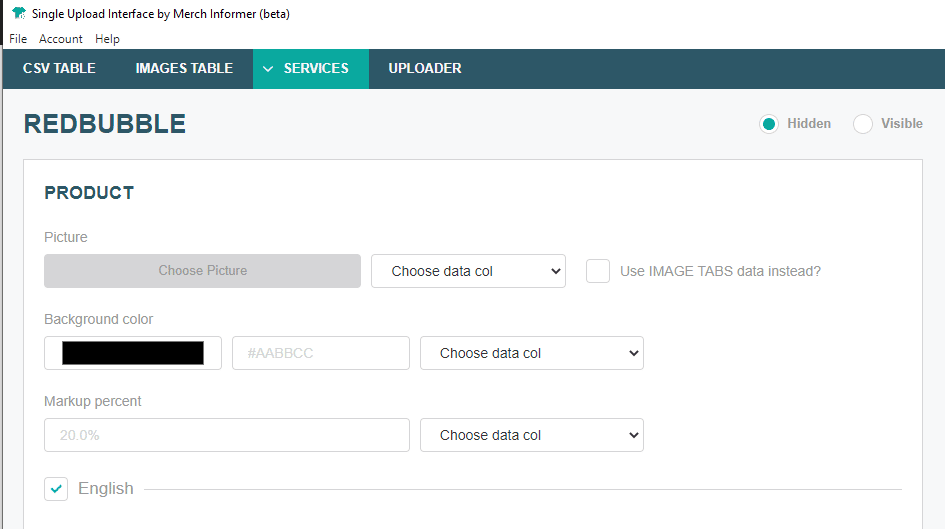Uncheck the English language checkbox
945x529 pixels.
[56, 489]
